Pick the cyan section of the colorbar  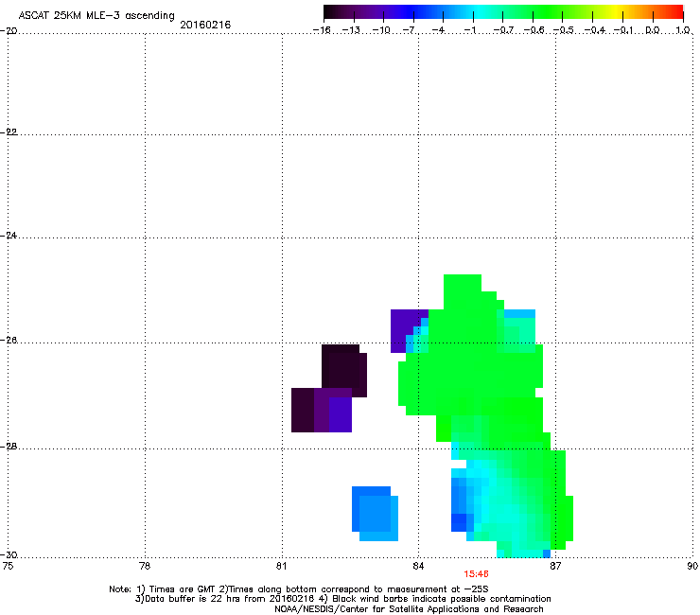coord(477,11)
